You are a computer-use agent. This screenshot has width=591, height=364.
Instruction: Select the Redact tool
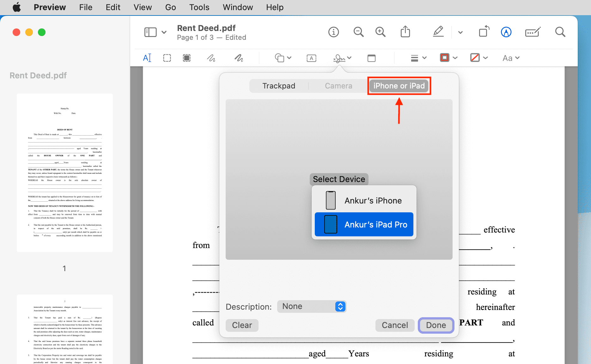[187, 58]
